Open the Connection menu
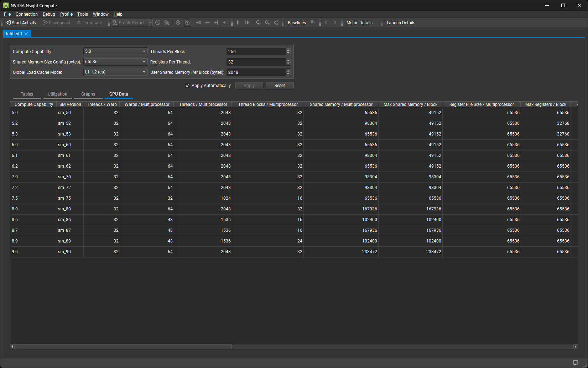This screenshot has height=368, width=588. [x=26, y=14]
